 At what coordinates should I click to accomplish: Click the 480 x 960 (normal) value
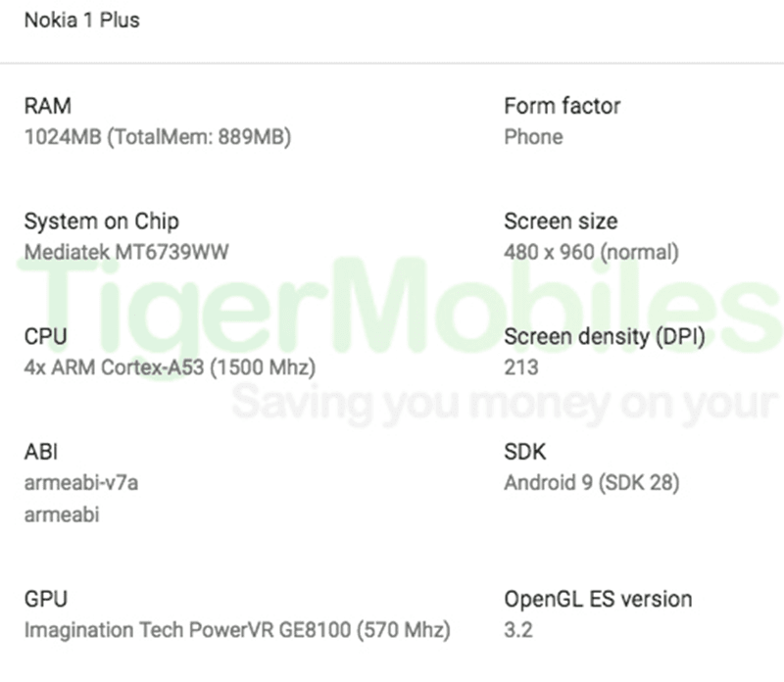pyautogui.click(x=591, y=252)
